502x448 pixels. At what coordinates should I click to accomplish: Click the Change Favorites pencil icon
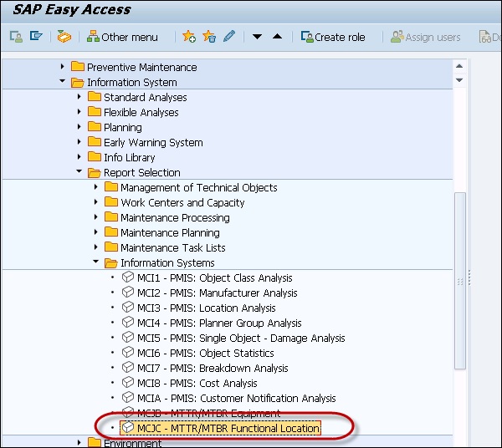coord(229,37)
